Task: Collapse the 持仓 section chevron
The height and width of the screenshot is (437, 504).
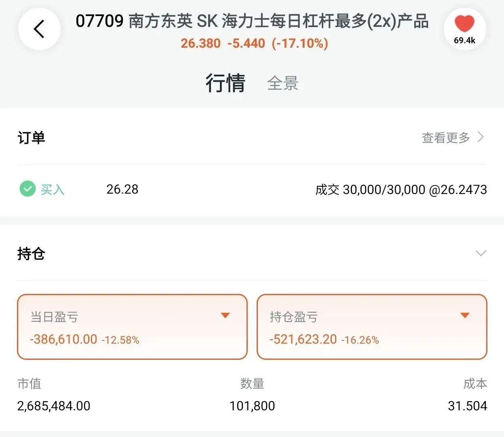Action: click(x=481, y=253)
